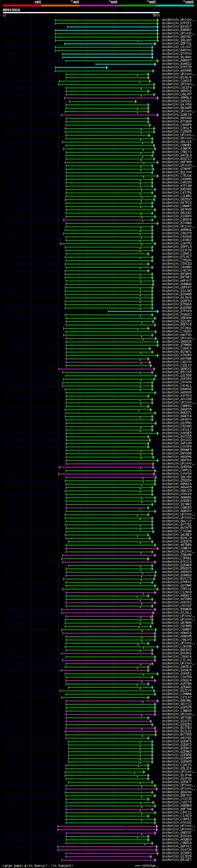Click hit label UniRef100_Q9LQ87

pos(177,40)
